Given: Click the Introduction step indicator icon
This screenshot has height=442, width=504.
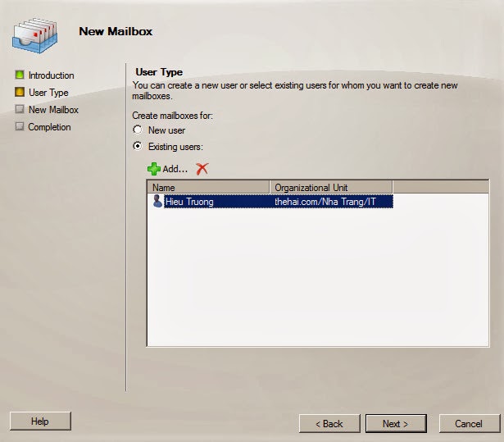Looking at the screenshot, I should tap(20, 75).
